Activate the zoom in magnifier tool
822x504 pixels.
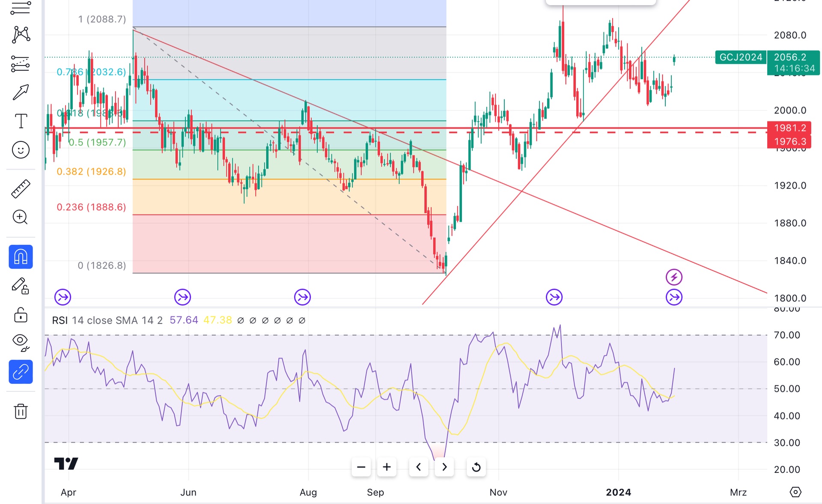(21, 217)
